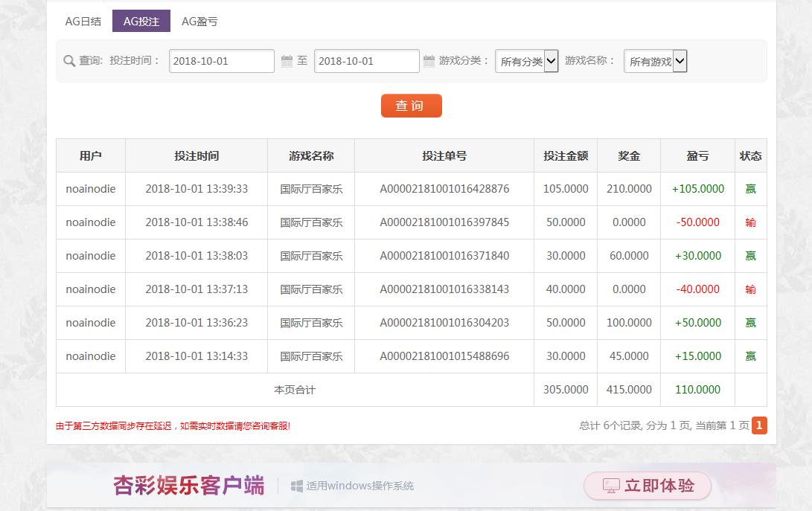
Task: Click the prize value 45.0000
Action: (629, 356)
